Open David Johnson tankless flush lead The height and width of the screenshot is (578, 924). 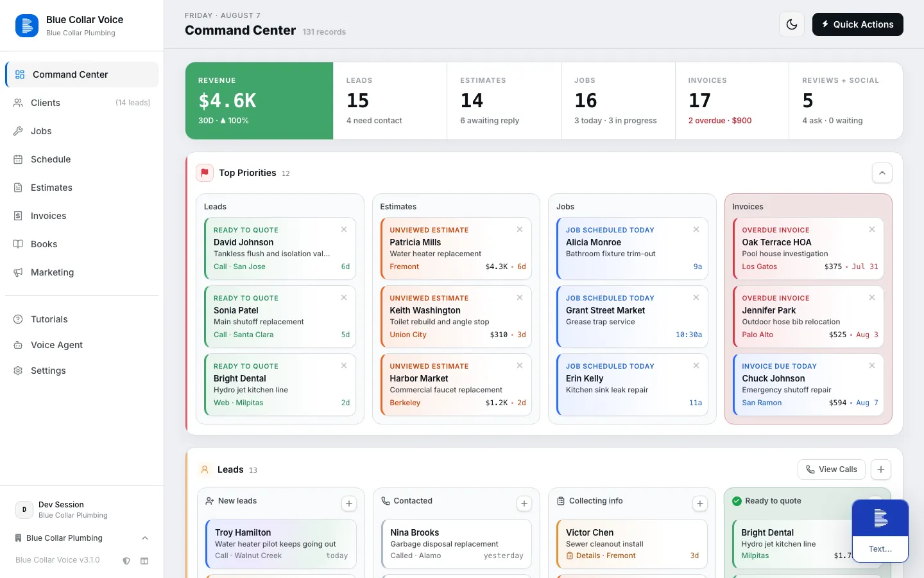pos(280,249)
